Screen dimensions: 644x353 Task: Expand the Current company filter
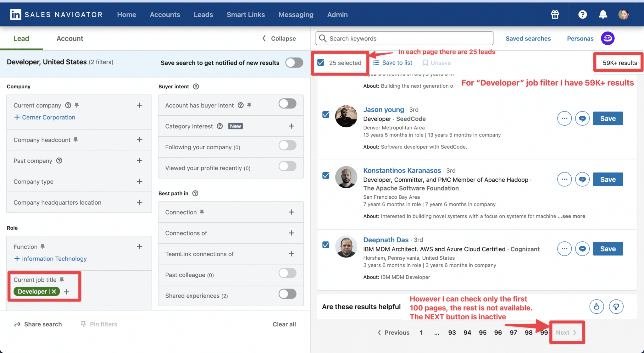tap(140, 105)
